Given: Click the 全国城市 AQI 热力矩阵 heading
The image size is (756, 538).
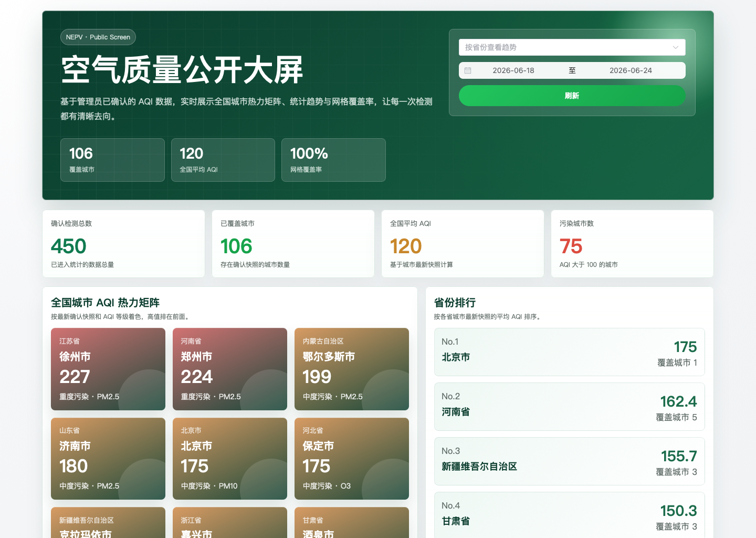Looking at the screenshot, I should pyautogui.click(x=105, y=303).
